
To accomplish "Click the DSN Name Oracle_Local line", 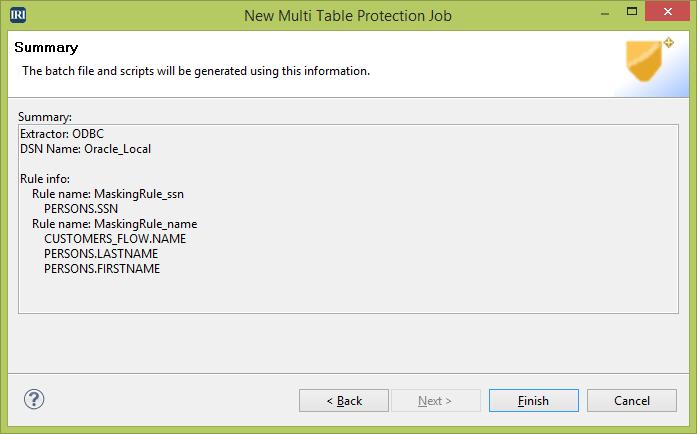I will click(x=85, y=149).
